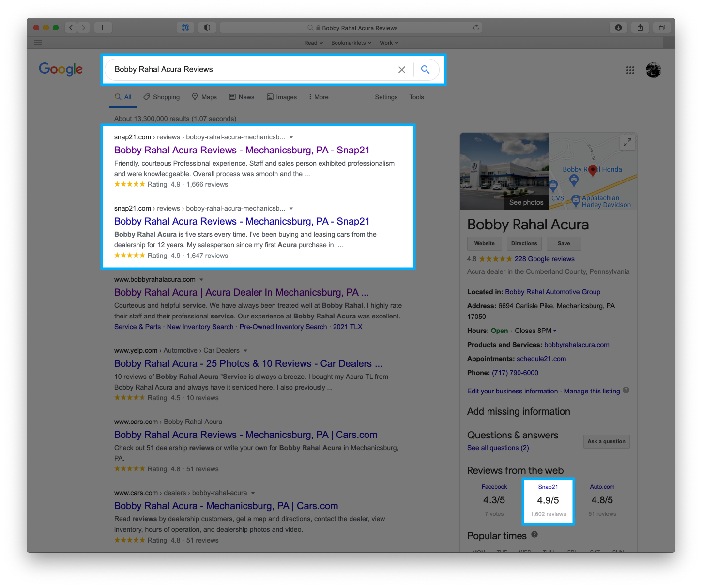Click the privacy shield icon in toolbar
The width and height of the screenshot is (702, 588).
pyautogui.click(x=207, y=28)
